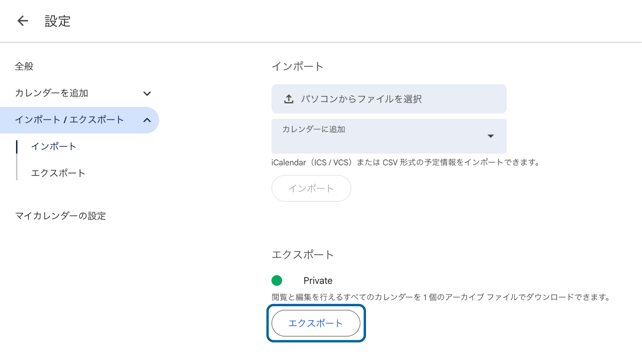The height and width of the screenshot is (364, 642).
Task: Expand the カレンダーを追加 chevron
Action: click(147, 93)
